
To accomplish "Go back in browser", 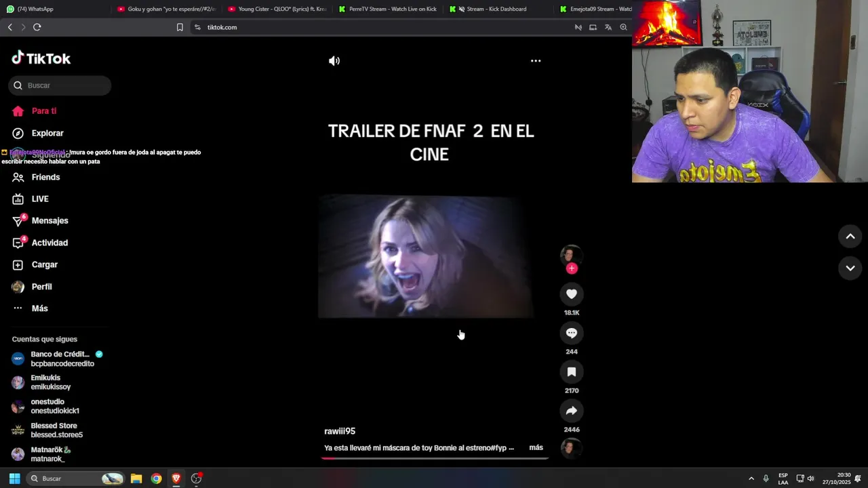I will tap(9, 27).
